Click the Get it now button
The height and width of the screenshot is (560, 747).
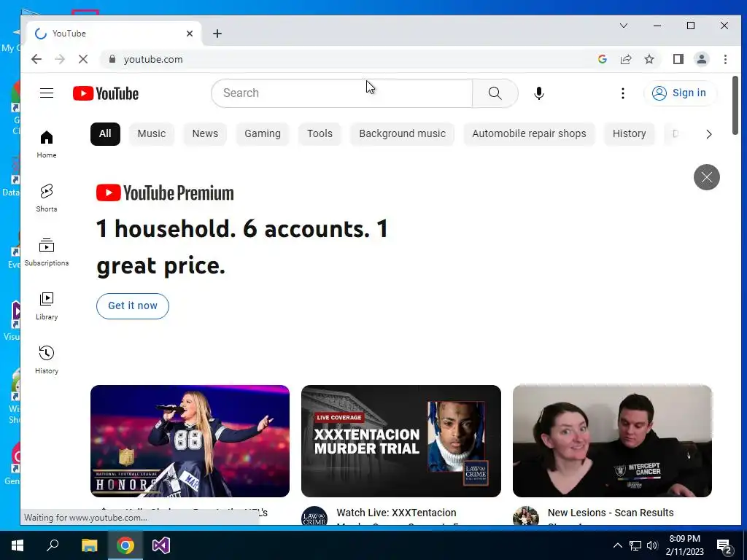click(x=133, y=306)
